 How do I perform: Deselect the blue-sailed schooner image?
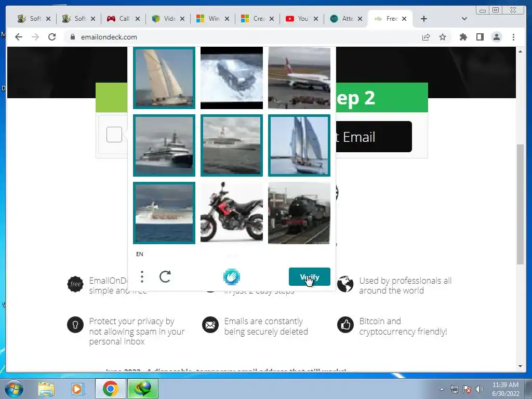[x=299, y=145]
